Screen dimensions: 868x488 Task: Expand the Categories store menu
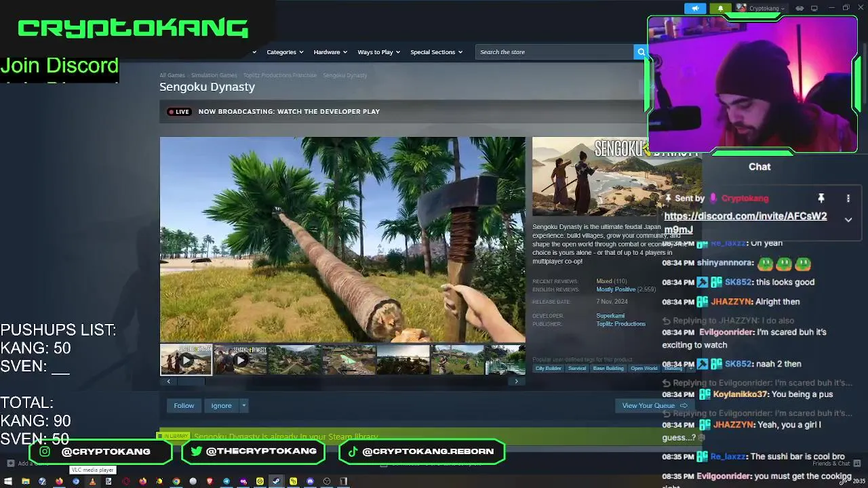point(285,52)
